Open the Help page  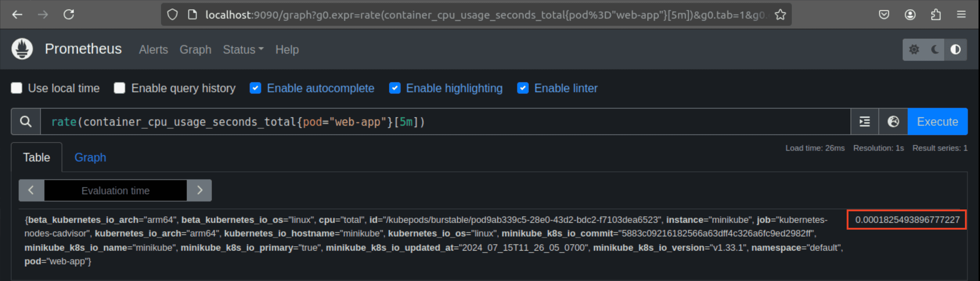(287, 50)
